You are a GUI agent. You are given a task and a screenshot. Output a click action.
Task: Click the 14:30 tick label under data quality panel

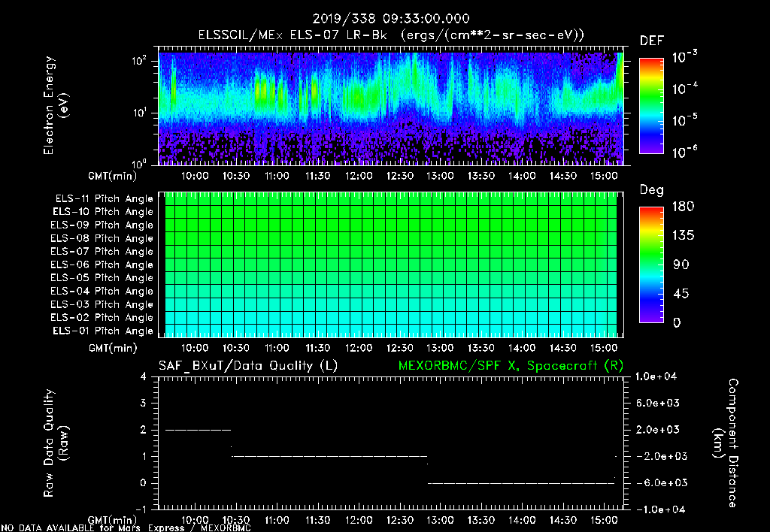tap(562, 520)
